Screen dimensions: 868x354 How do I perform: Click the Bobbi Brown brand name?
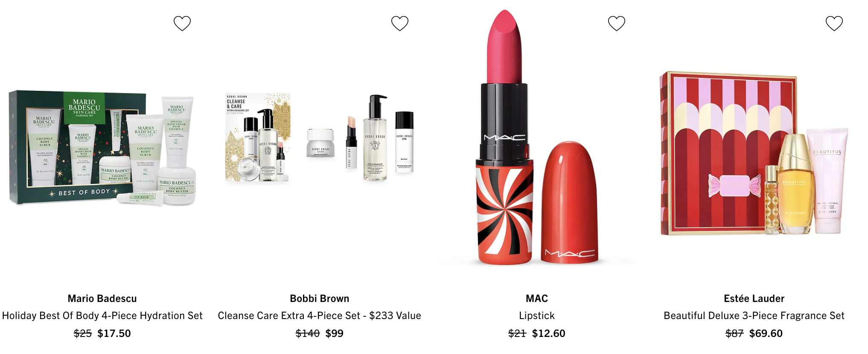tap(320, 299)
